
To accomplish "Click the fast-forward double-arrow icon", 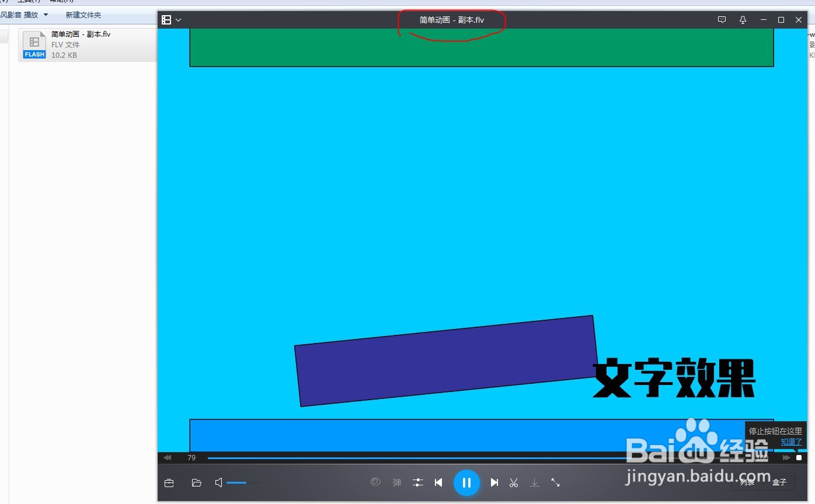I will (786, 458).
